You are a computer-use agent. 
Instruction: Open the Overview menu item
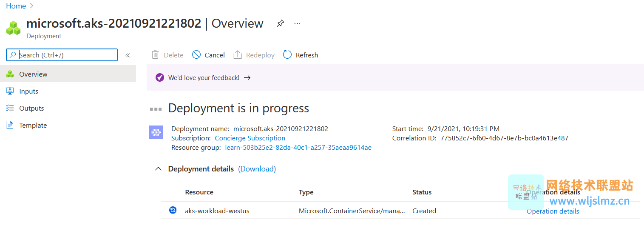point(68,74)
